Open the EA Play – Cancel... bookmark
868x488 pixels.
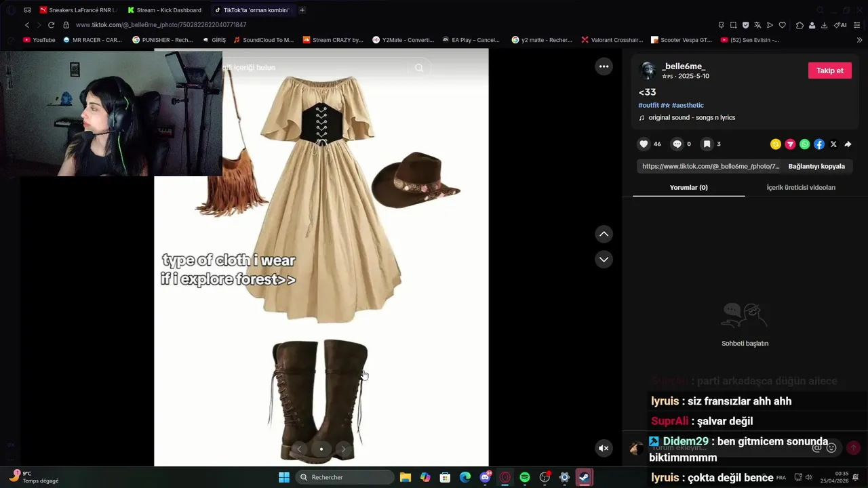(470, 40)
